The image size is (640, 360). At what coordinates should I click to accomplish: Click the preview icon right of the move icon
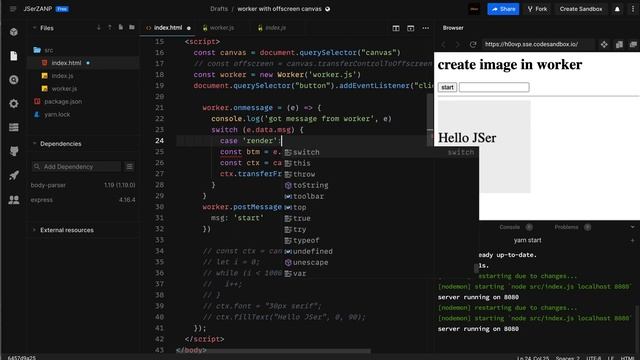pos(619,44)
